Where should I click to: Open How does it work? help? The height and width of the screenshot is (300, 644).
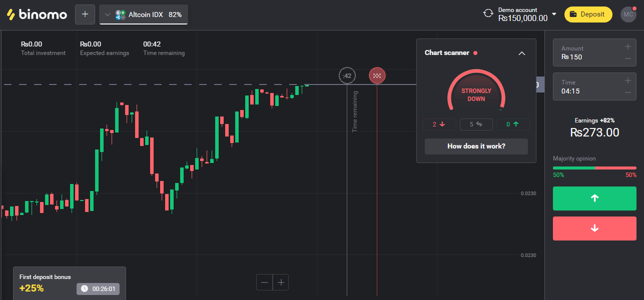476,146
